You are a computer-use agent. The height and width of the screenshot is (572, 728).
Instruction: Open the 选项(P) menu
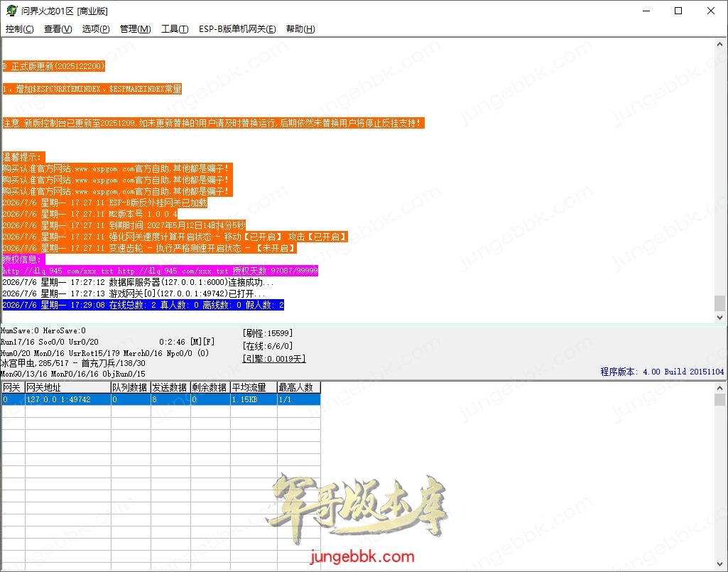tap(96, 29)
